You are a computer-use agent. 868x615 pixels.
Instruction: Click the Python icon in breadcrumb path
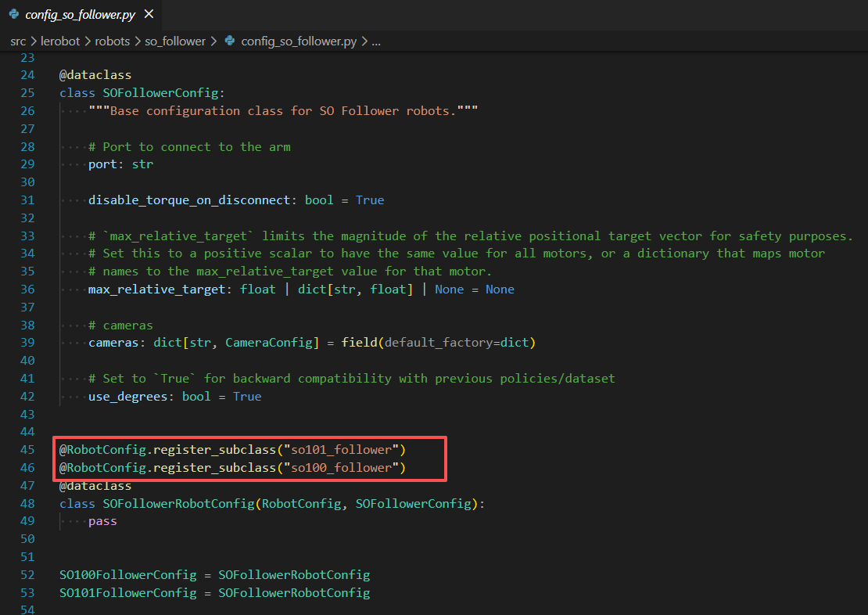pyautogui.click(x=230, y=41)
